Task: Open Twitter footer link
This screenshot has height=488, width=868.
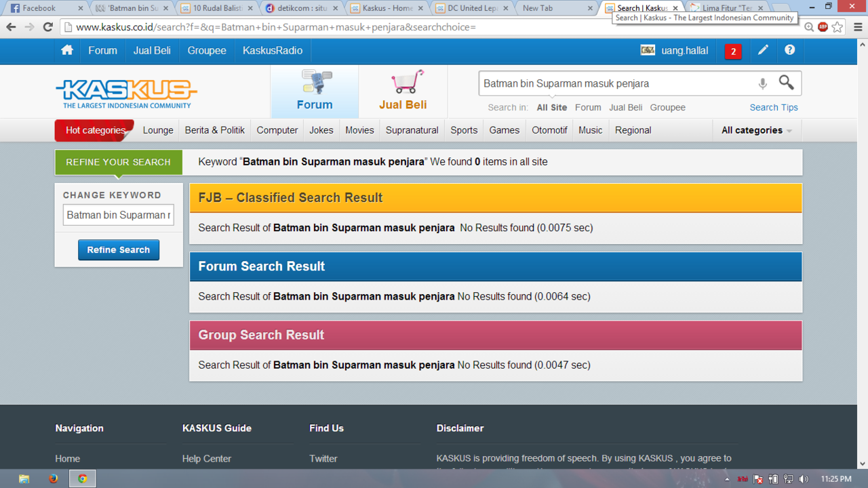Action: point(323,458)
